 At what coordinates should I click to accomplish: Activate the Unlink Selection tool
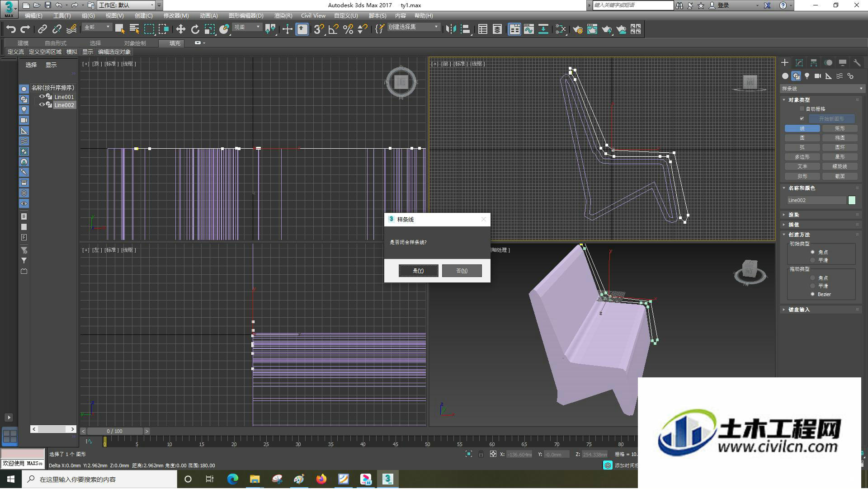pos(57,29)
